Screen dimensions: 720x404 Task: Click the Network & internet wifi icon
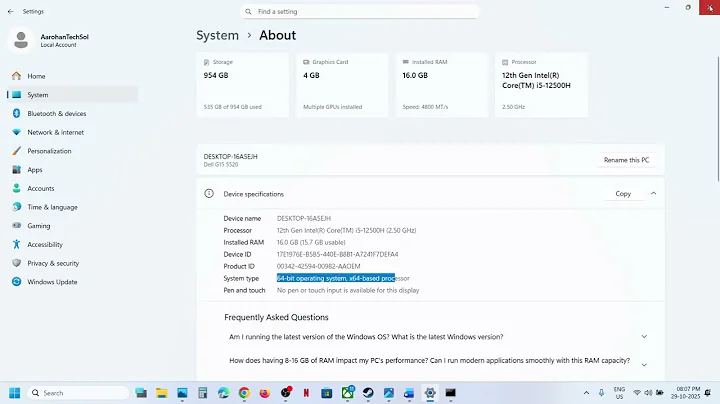click(17, 132)
